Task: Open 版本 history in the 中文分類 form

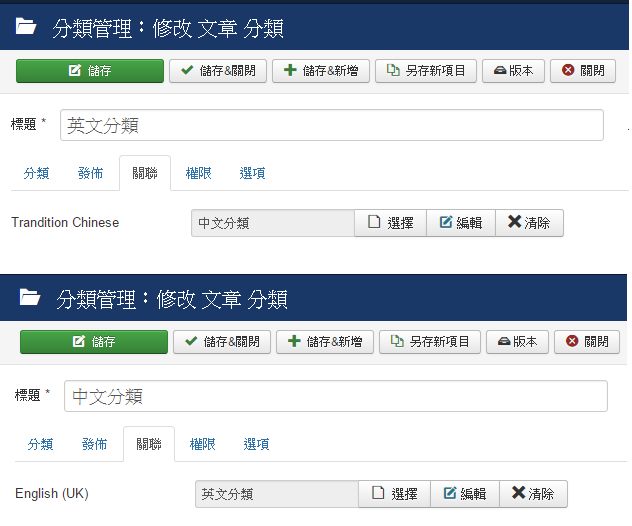Action: tap(518, 342)
